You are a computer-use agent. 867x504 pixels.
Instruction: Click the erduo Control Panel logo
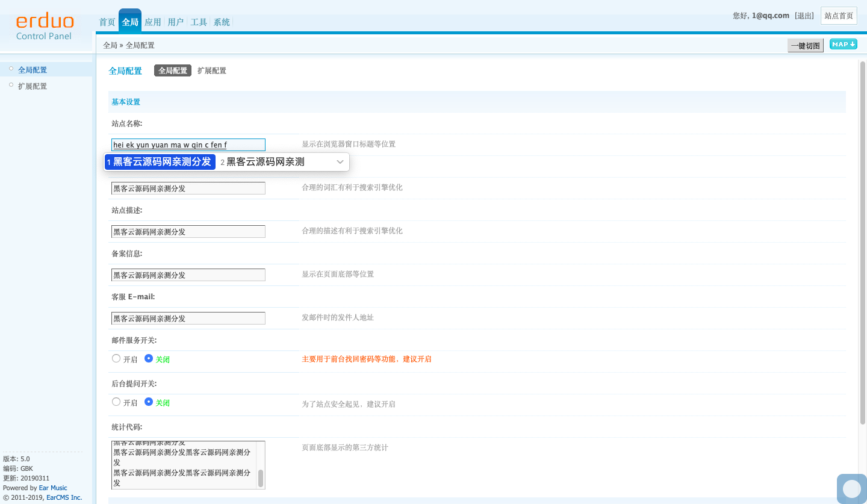(x=45, y=27)
